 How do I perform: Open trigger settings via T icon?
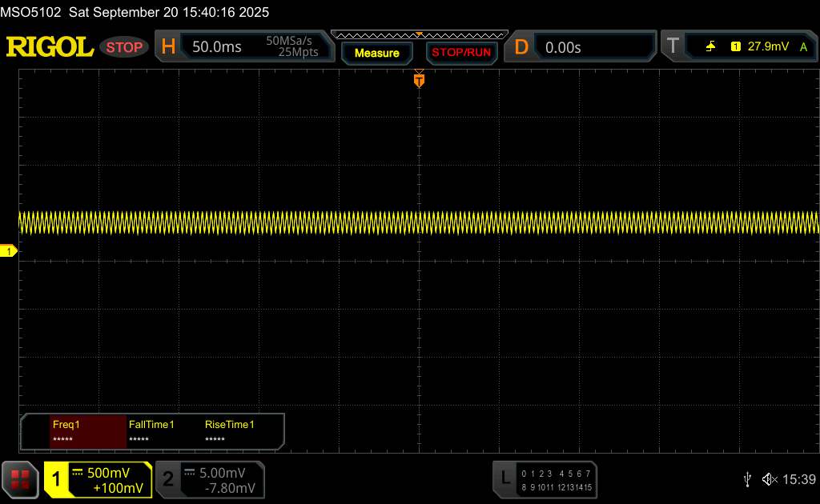point(673,46)
